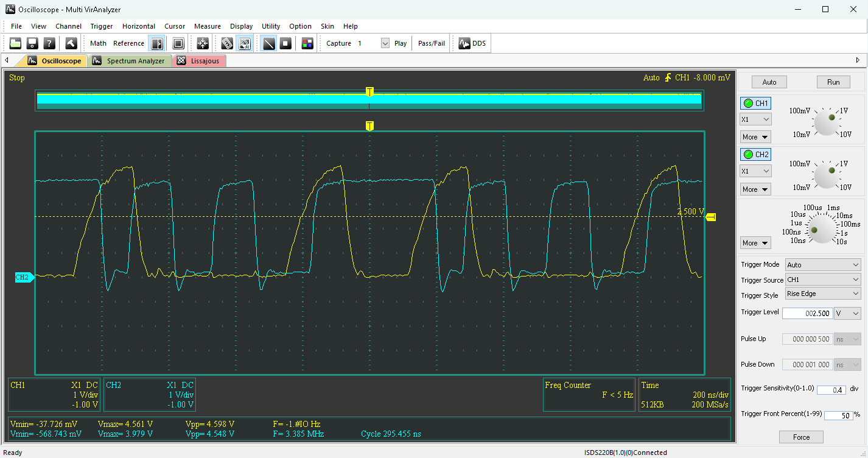Screen dimensions: 868x458
Task: Click the Pass/Fail button
Action: tap(432, 43)
